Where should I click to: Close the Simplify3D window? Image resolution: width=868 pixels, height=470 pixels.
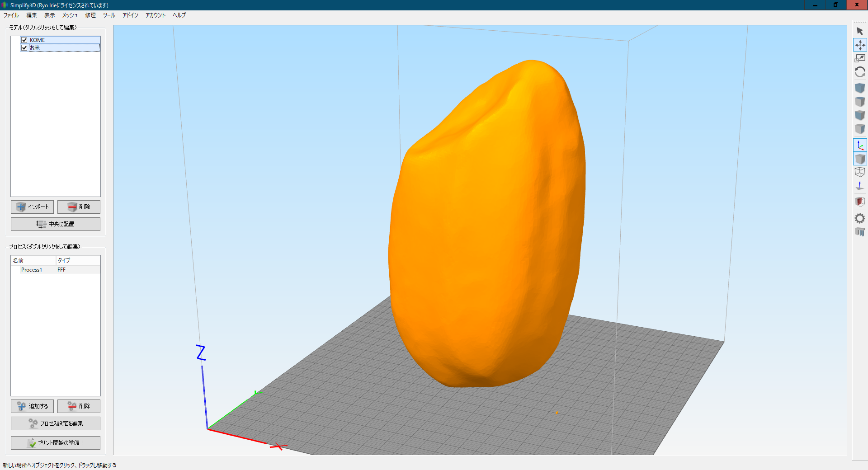pyautogui.click(x=857, y=5)
